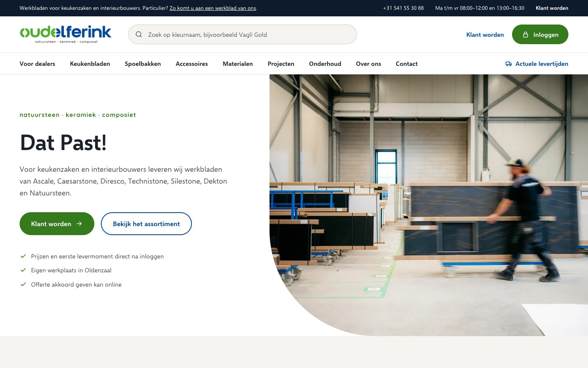Click the Oude Elferink logo
Screen dimensions: 588x368
pos(65,34)
